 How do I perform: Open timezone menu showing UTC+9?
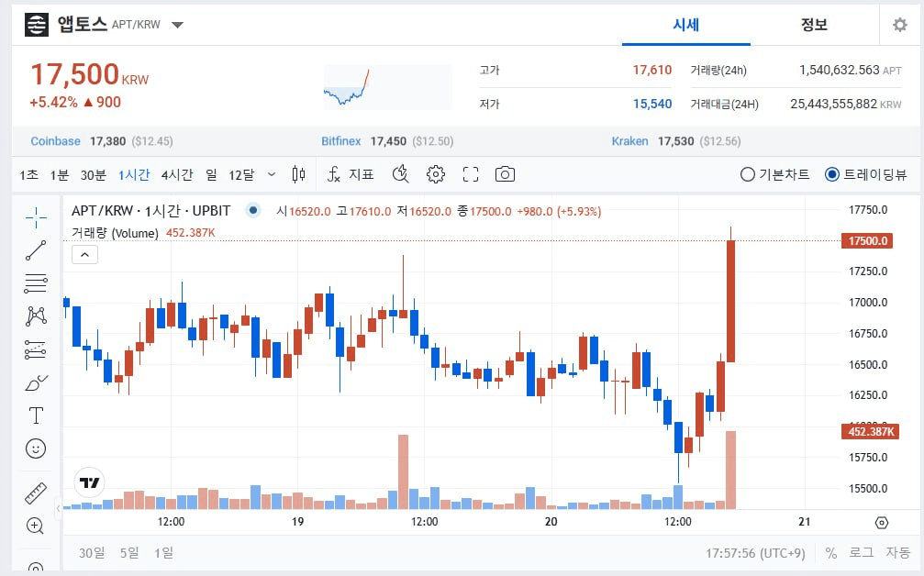[755, 553]
